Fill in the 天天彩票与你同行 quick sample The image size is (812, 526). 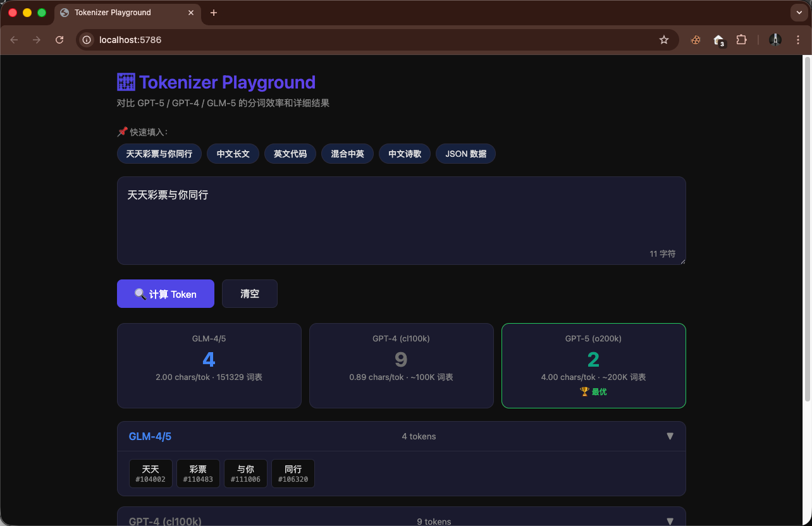pos(159,154)
